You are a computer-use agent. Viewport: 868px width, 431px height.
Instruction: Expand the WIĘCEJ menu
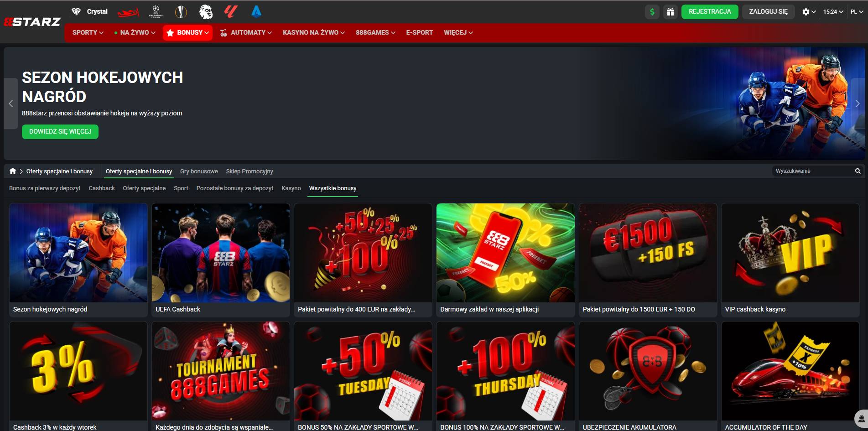tap(458, 32)
